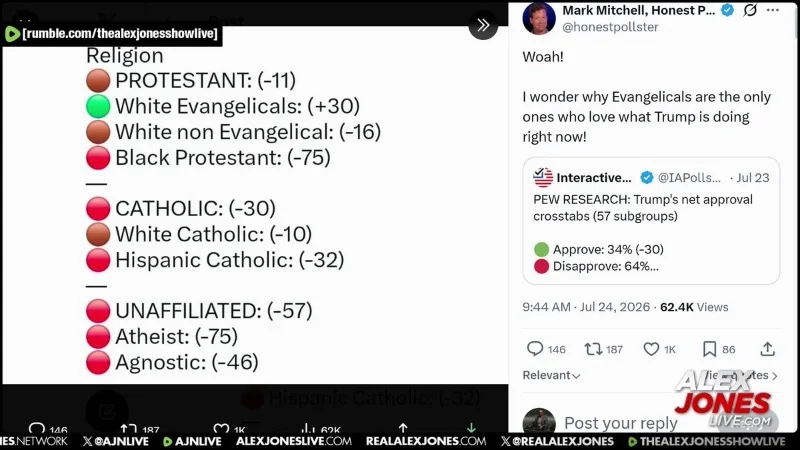This screenshot has width=800, height=450.
Task: Click the Post your reply field
Action: tap(620, 423)
